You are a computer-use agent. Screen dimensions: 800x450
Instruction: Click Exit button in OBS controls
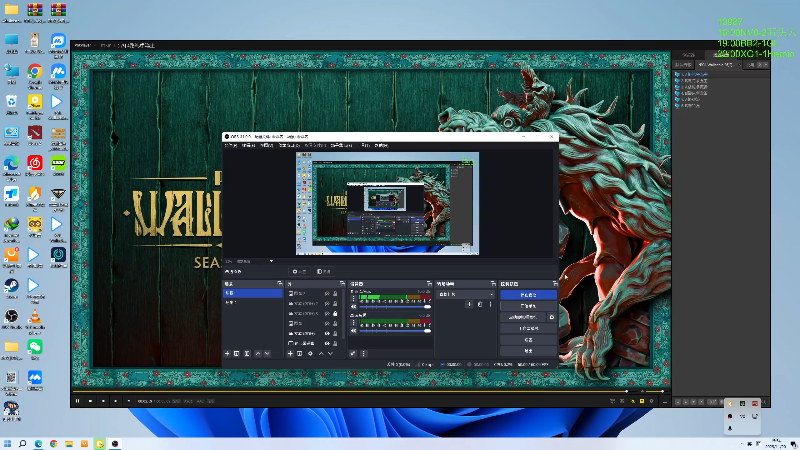coord(529,351)
